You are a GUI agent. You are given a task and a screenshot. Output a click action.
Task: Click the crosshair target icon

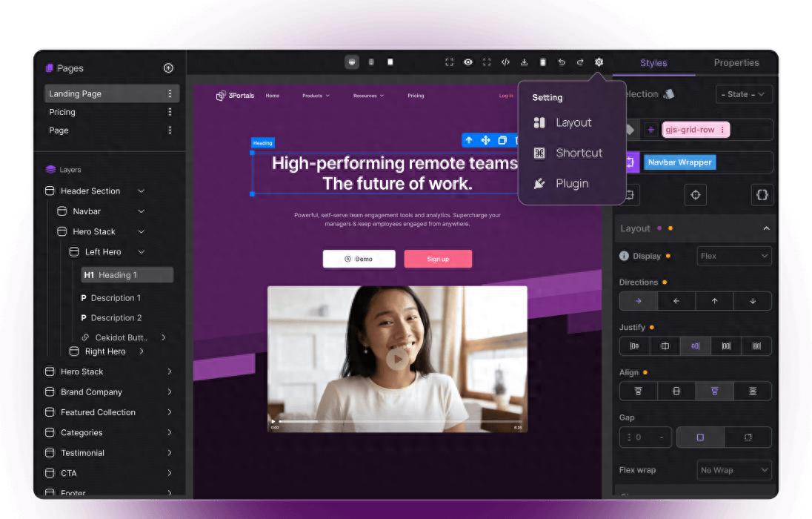coord(696,195)
